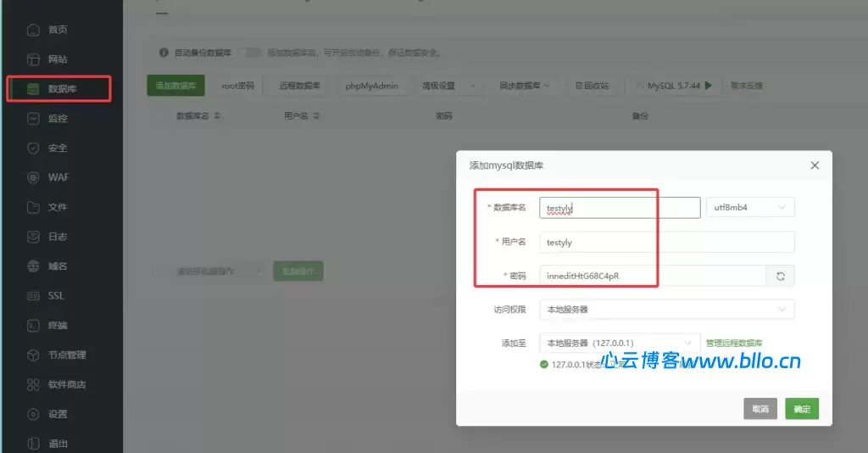868x453 pixels.
Task: Select 数据库 in the sidebar menu
Action: point(58,89)
